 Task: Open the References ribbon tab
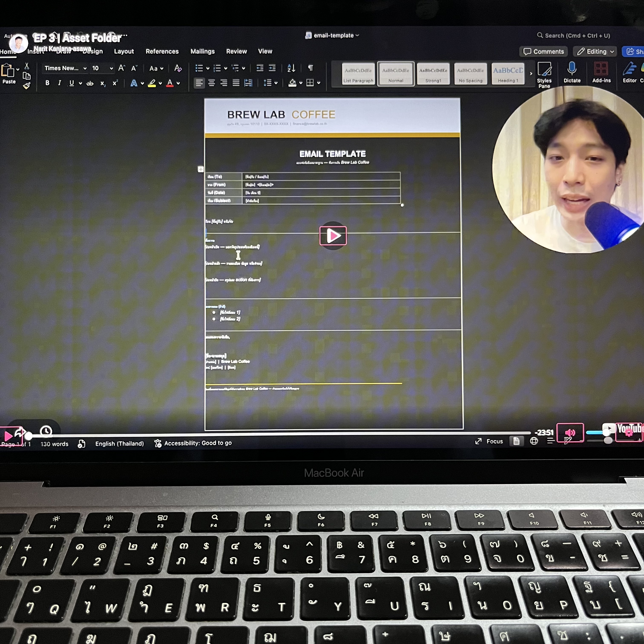(162, 51)
